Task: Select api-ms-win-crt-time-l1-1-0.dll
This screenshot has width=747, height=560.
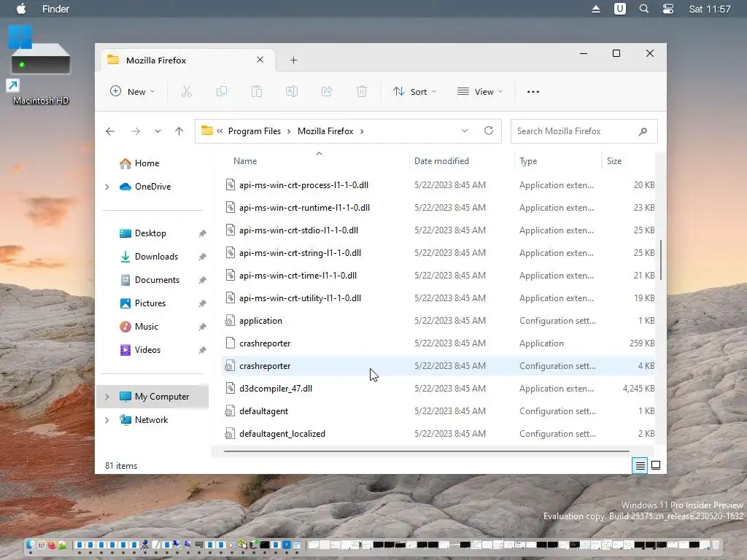Action: pos(438,275)
